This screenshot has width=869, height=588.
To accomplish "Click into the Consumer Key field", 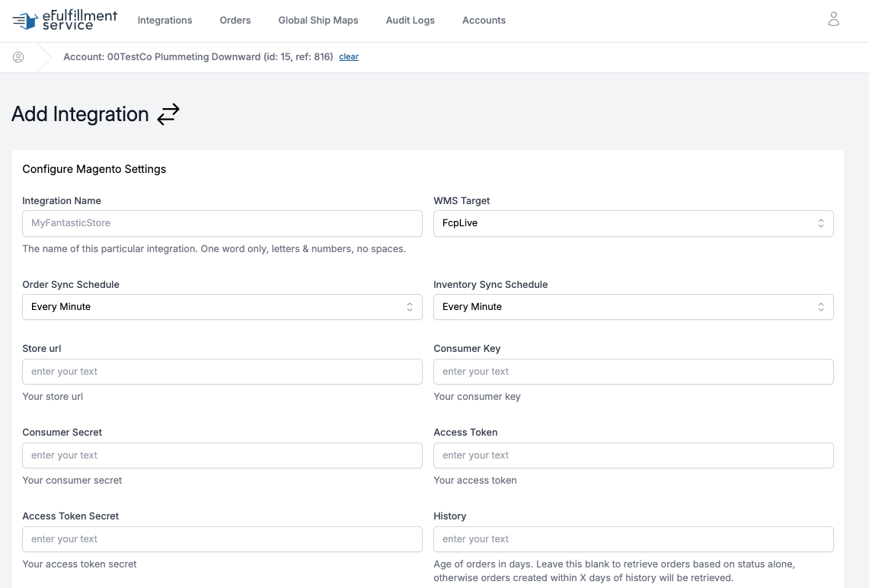I will [634, 372].
